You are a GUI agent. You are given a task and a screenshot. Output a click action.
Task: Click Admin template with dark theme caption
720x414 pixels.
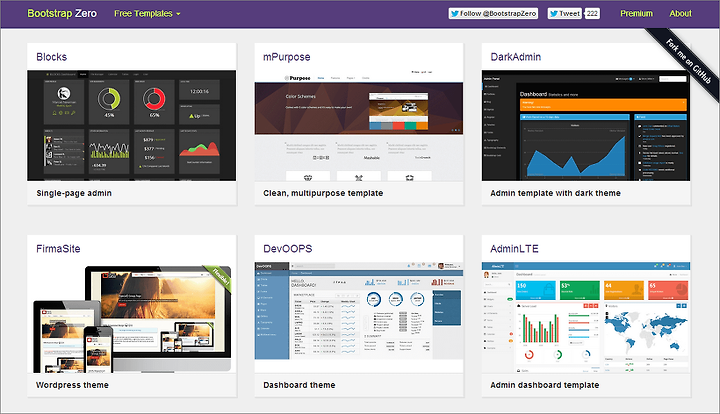[x=556, y=193]
